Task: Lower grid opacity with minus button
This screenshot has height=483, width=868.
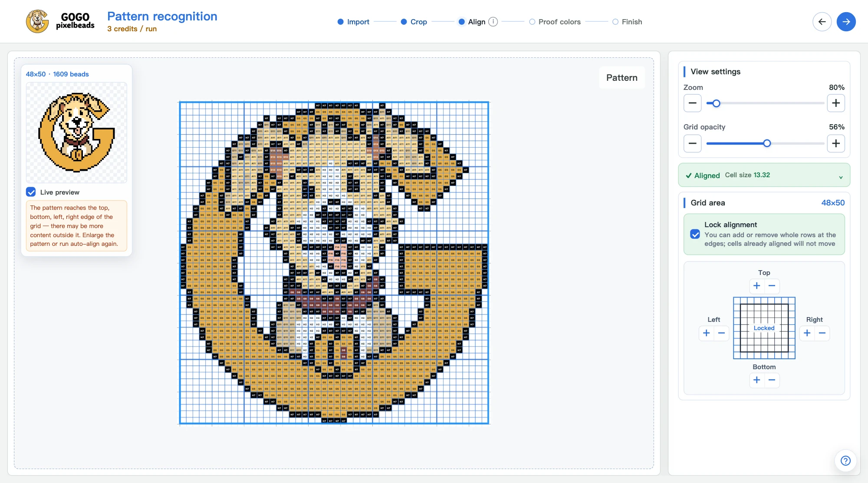Action: pyautogui.click(x=693, y=143)
